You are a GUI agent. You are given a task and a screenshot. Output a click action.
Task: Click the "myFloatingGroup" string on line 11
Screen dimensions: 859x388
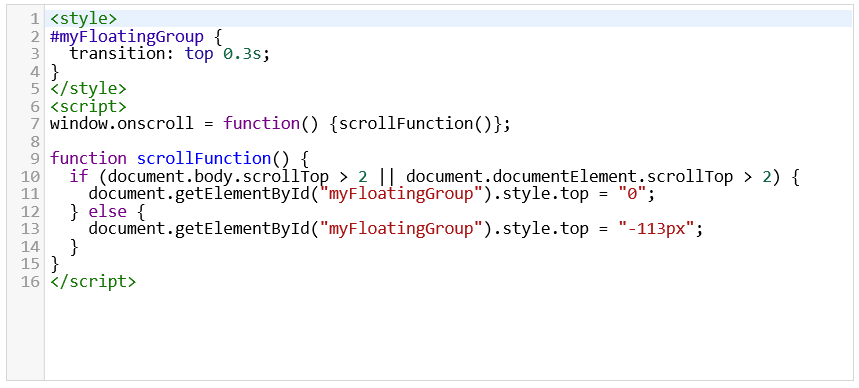tap(400, 194)
